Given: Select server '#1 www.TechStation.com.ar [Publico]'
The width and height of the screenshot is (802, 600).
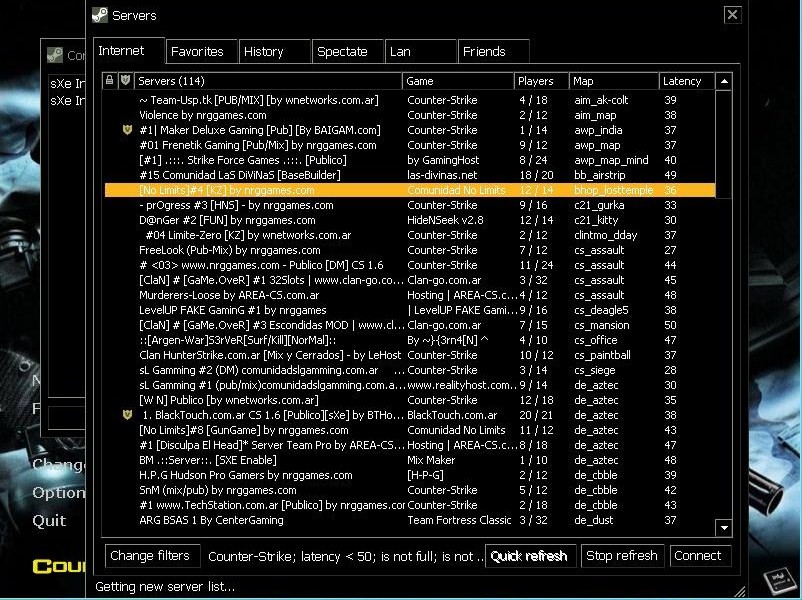Looking at the screenshot, I should [x=410, y=505].
